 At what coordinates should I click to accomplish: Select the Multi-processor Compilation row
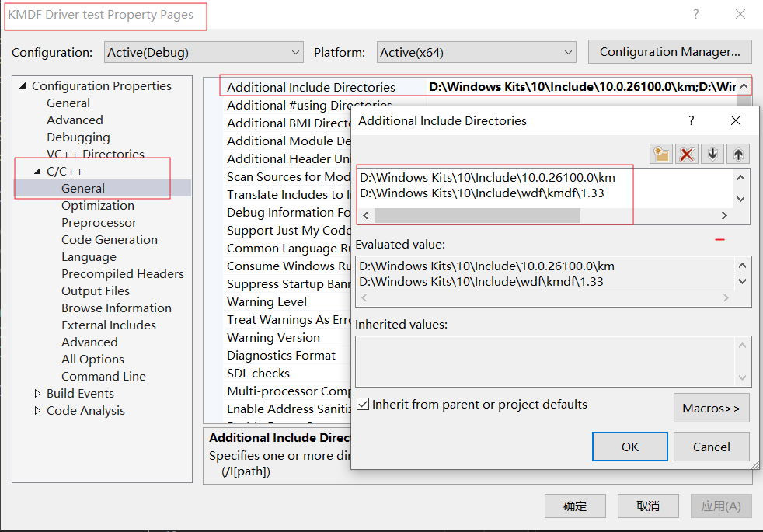(288, 391)
